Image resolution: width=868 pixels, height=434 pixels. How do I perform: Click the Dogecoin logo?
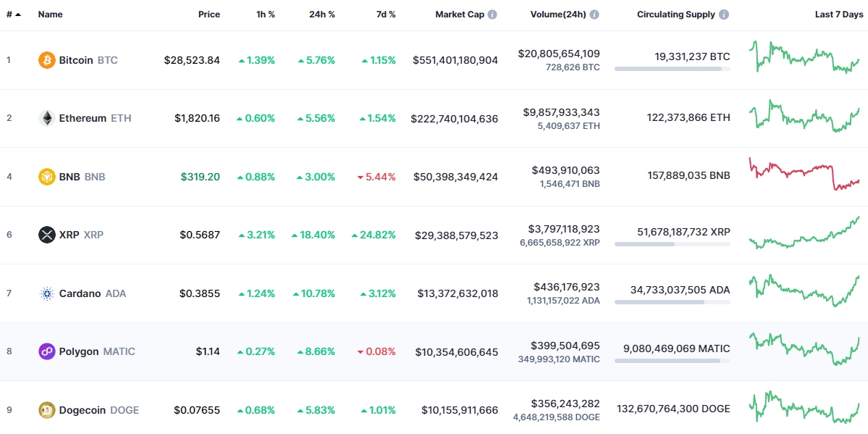pyautogui.click(x=47, y=410)
